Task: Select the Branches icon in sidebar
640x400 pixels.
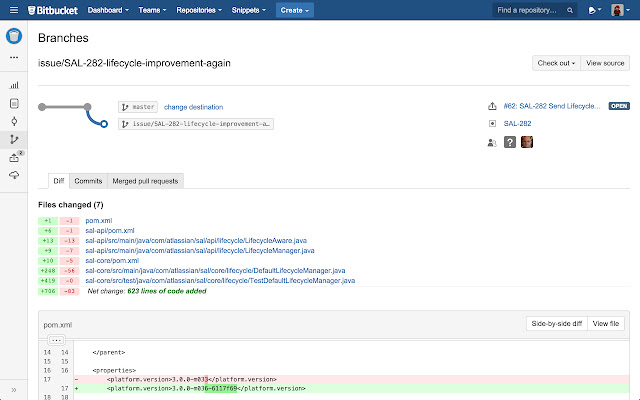Action: pos(14,139)
